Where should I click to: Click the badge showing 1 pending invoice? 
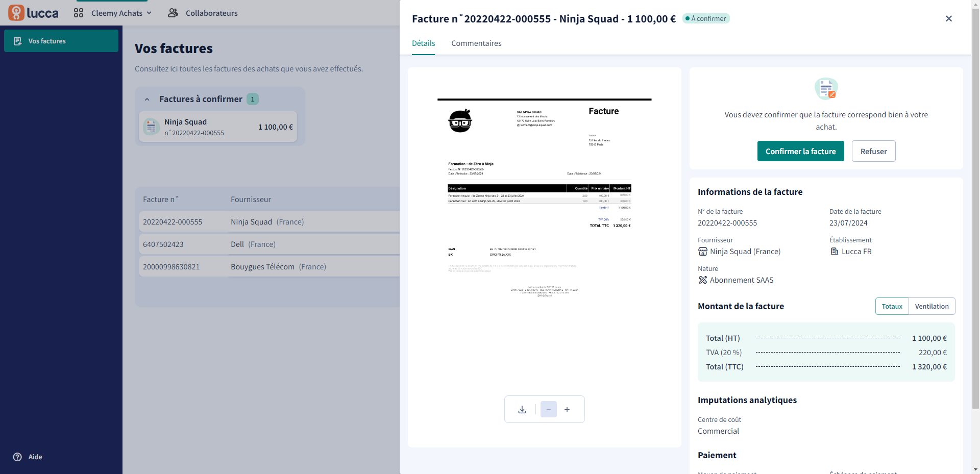point(253,99)
